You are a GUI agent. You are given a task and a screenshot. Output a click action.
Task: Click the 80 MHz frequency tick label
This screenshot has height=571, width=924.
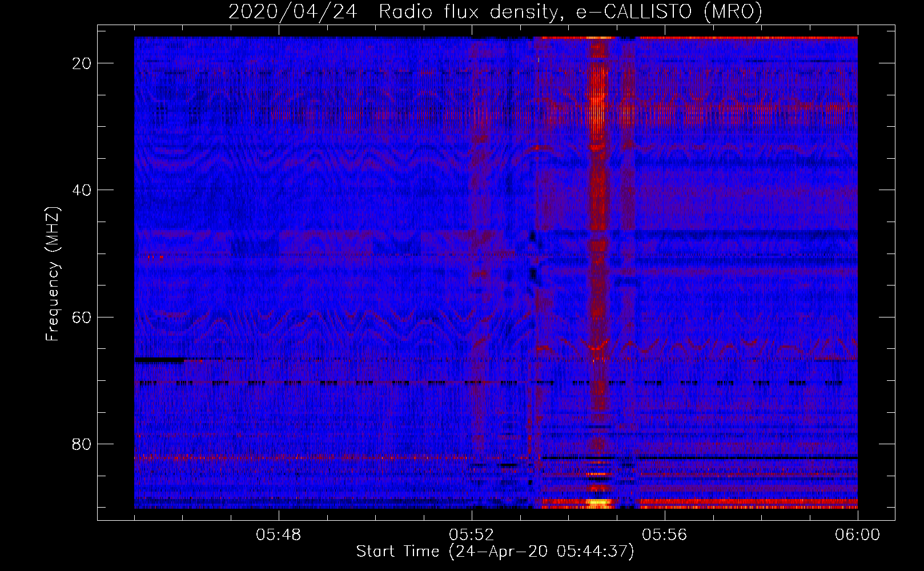coord(82,444)
